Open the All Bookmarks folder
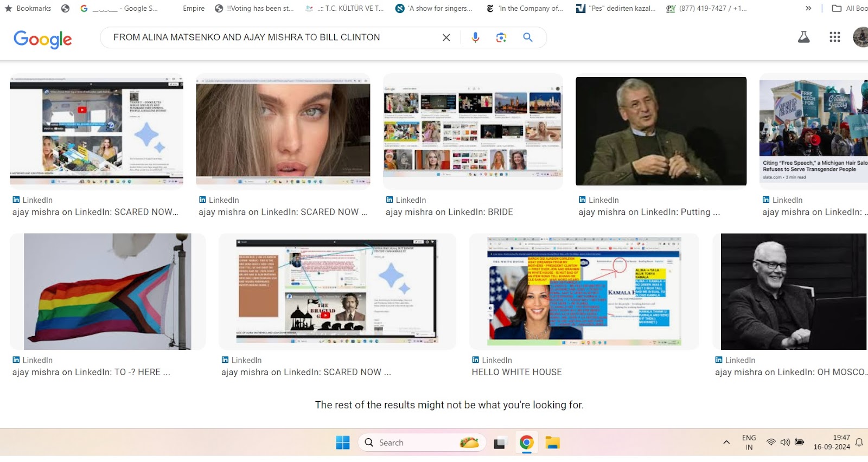The image size is (868, 462). tap(850, 8)
